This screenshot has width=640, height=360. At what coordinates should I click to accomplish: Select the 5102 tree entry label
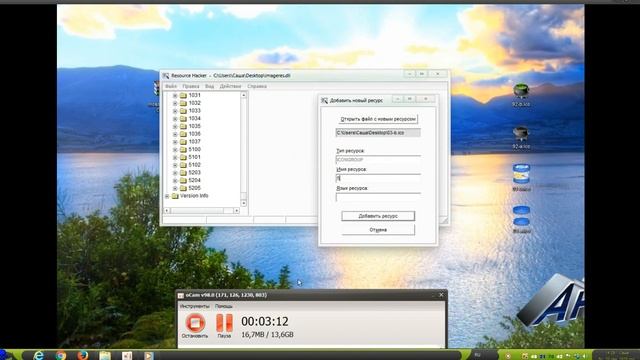click(194, 165)
